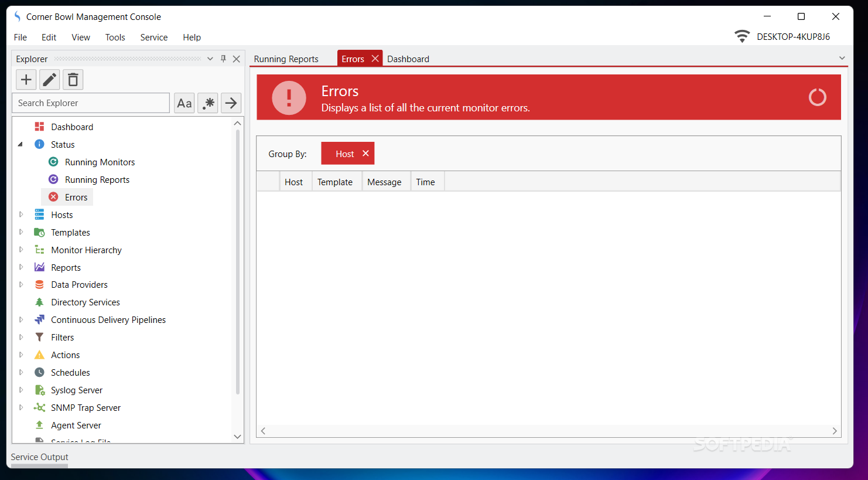The height and width of the screenshot is (480, 868).
Task: Click the Running Reports tree icon
Action: coord(53,179)
